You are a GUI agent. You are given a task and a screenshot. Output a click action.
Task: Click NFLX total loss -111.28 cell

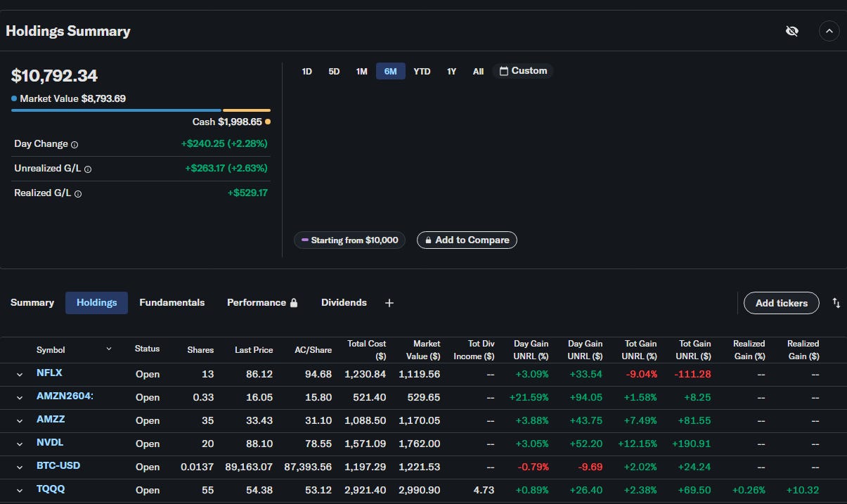(x=692, y=375)
